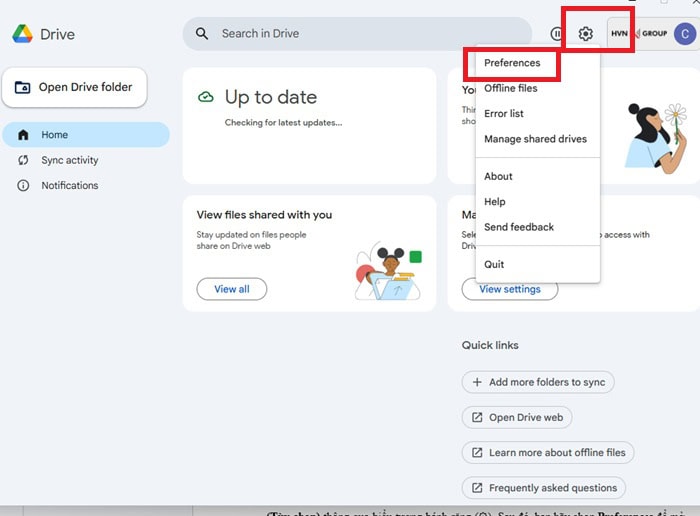The width and height of the screenshot is (700, 516).
Task: Choose Offline files menu entry
Action: point(511,89)
